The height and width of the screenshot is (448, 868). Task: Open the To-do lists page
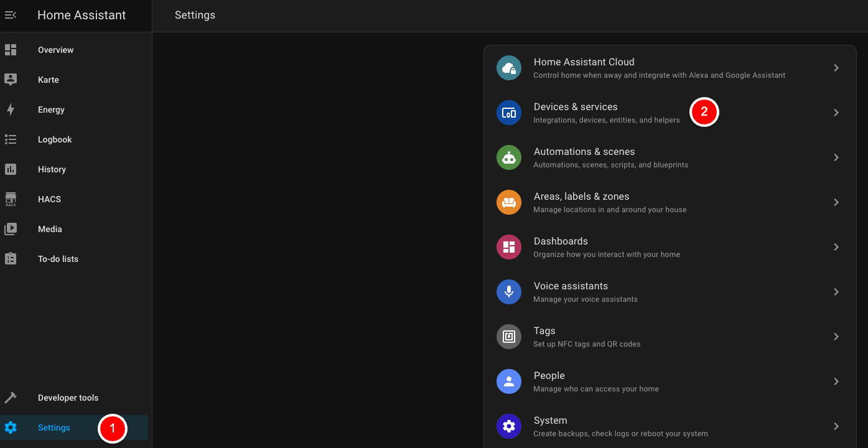(x=58, y=259)
